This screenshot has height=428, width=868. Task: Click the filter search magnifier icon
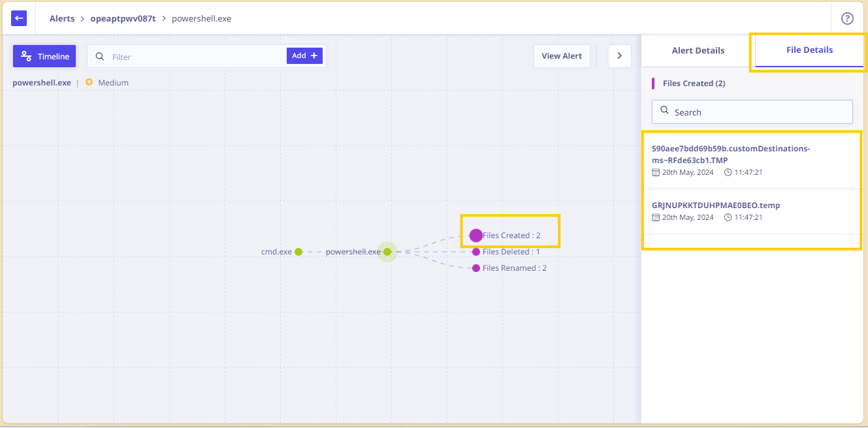pos(100,56)
